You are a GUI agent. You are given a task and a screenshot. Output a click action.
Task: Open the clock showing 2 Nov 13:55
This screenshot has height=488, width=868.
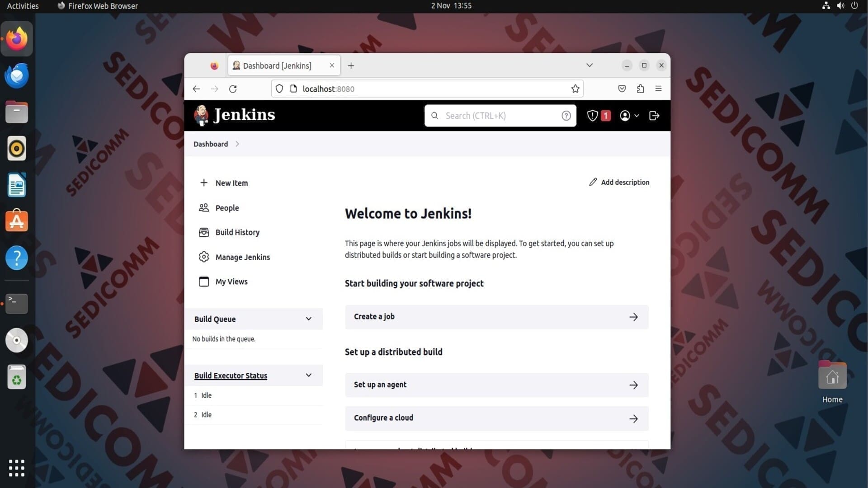(451, 6)
